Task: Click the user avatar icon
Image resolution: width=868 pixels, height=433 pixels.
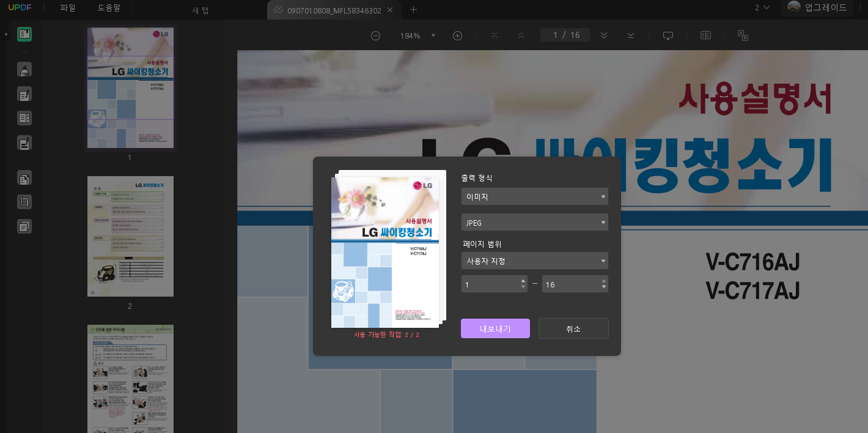Action: pyautogui.click(x=794, y=8)
